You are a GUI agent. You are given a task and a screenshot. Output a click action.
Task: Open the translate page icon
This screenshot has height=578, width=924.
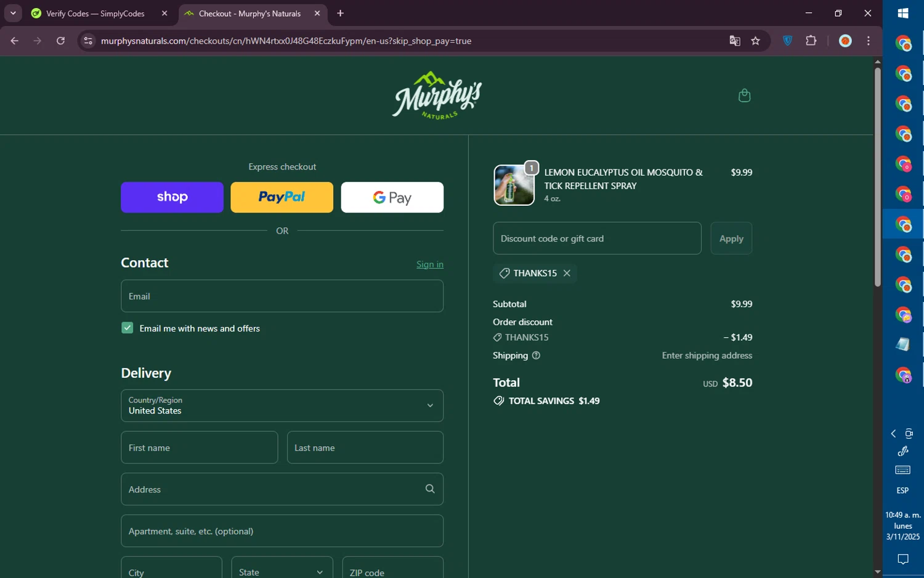click(734, 41)
